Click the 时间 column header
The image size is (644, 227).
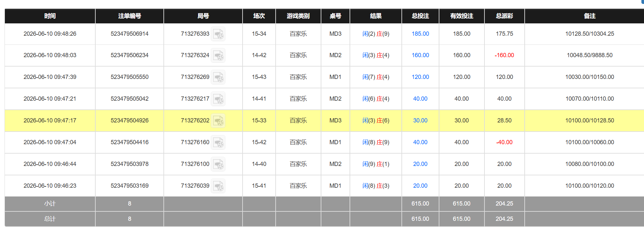point(50,16)
